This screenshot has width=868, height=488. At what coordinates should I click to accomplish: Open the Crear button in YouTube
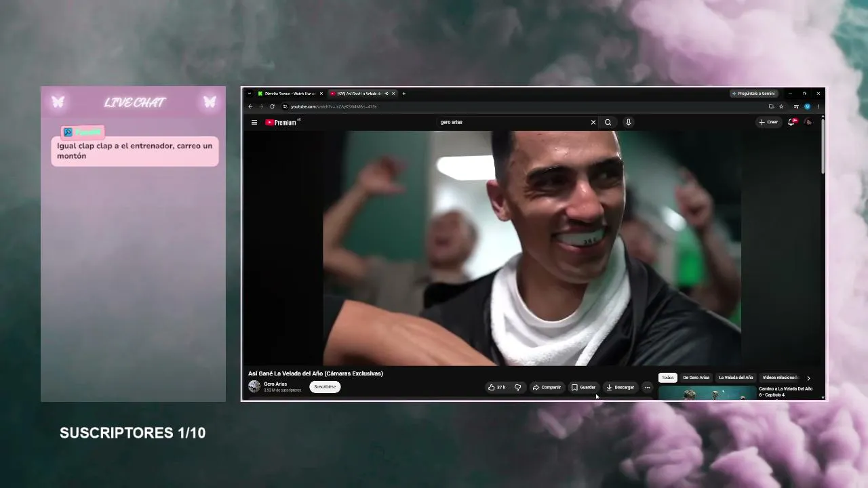pyautogui.click(x=768, y=123)
